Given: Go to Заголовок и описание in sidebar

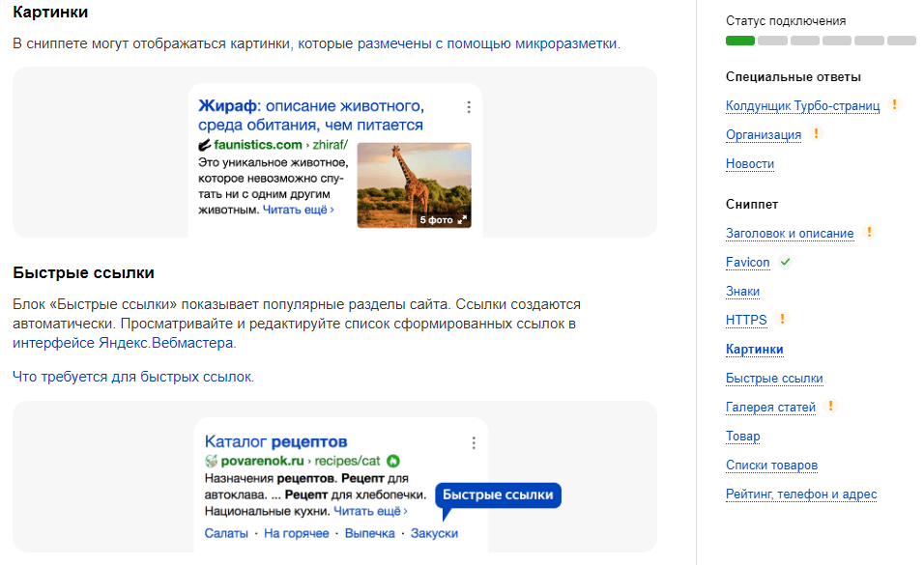Looking at the screenshot, I should (x=790, y=234).
